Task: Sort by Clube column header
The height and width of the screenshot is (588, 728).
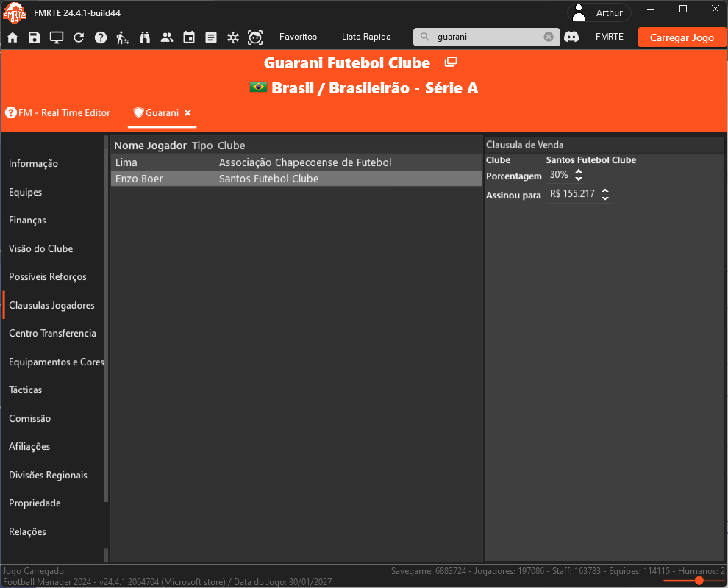Action: (x=231, y=146)
